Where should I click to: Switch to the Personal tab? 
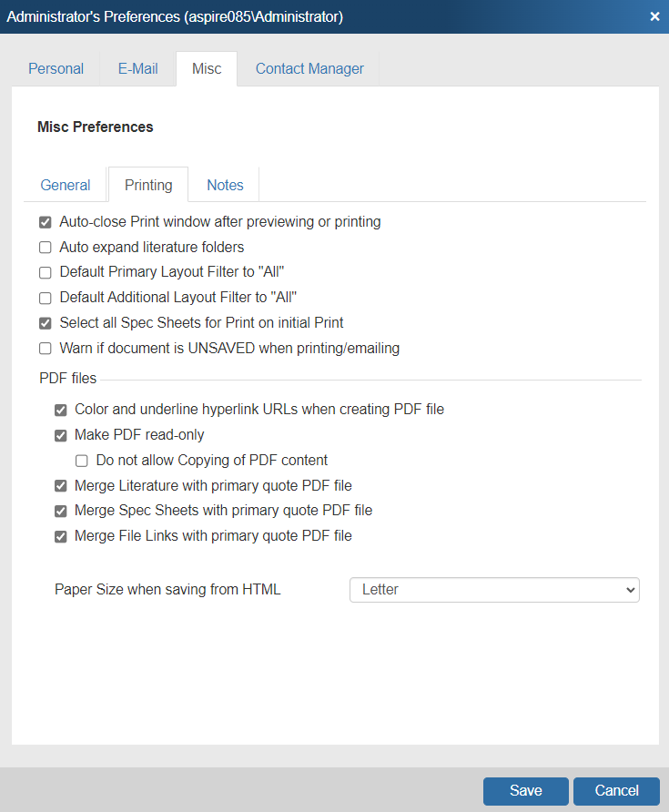pos(56,68)
